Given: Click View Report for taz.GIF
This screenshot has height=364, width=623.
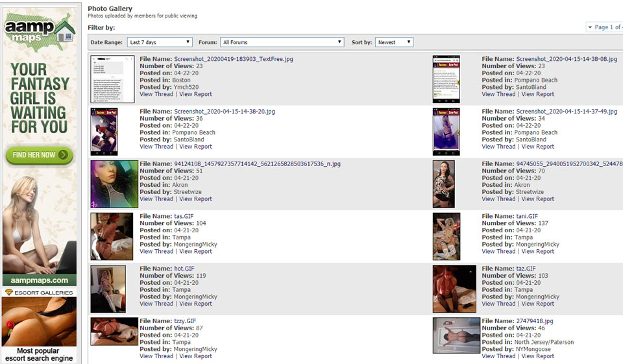Looking at the screenshot, I should click(x=537, y=304).
